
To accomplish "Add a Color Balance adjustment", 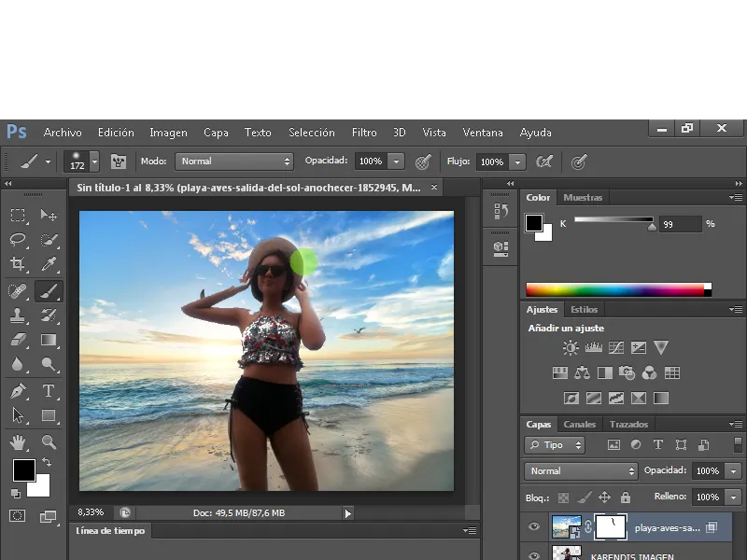I will coord(582,372).
